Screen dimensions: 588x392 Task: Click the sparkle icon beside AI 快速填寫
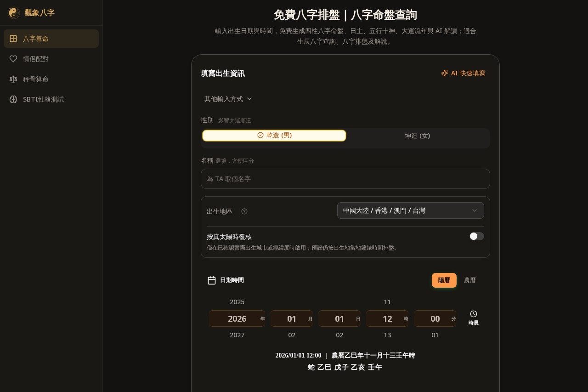click(444, 73)
